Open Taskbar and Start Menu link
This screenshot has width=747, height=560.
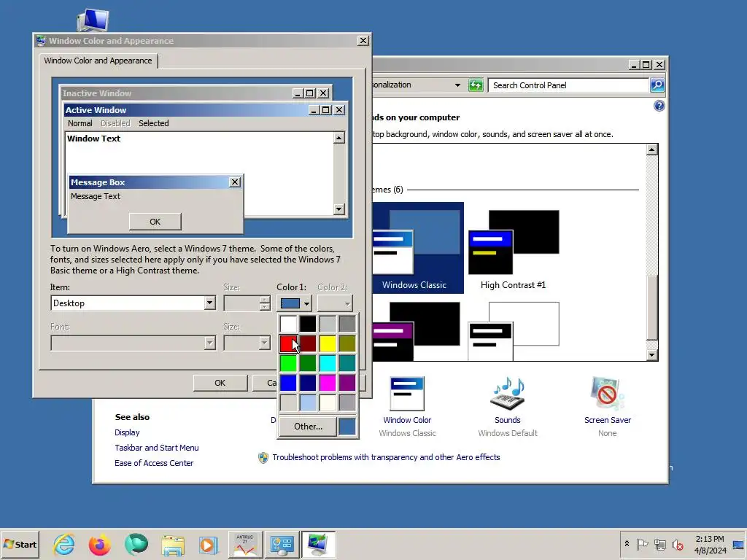pyautogui.click(x=157, y=448)
